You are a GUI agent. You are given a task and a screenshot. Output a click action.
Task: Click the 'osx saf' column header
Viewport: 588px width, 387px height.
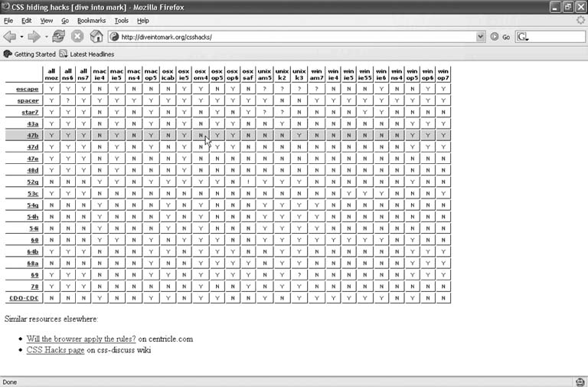click(x=248, y=74)
